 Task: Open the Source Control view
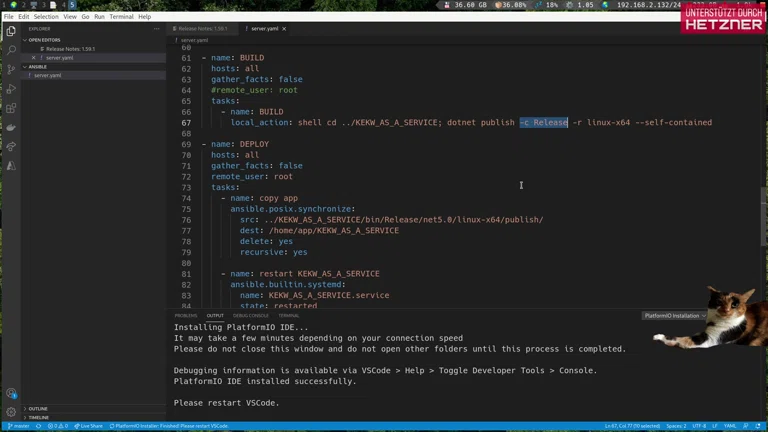tap(11, 70)
